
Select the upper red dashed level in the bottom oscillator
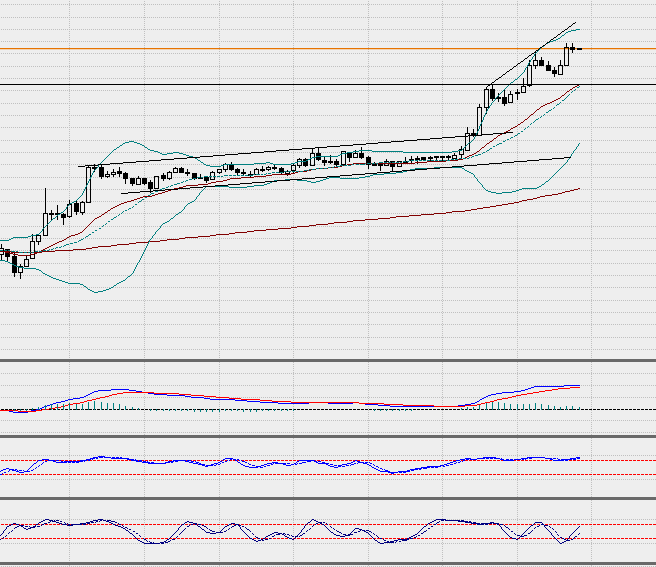328,524
